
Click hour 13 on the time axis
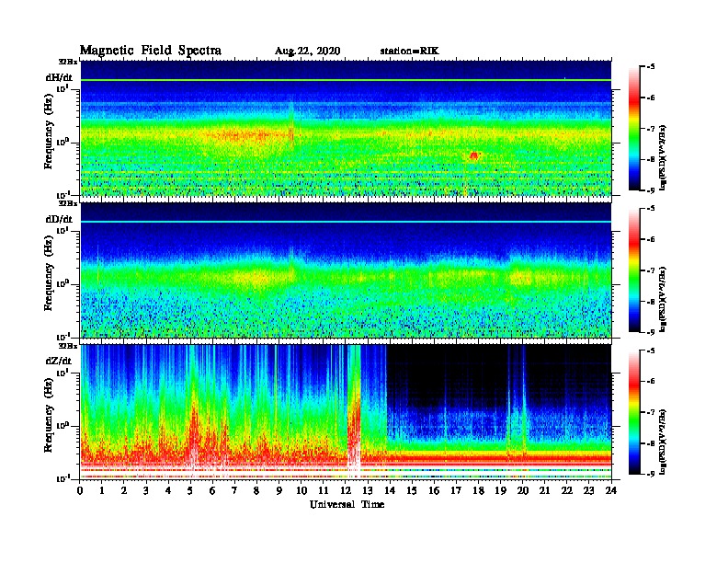(368, 490)
